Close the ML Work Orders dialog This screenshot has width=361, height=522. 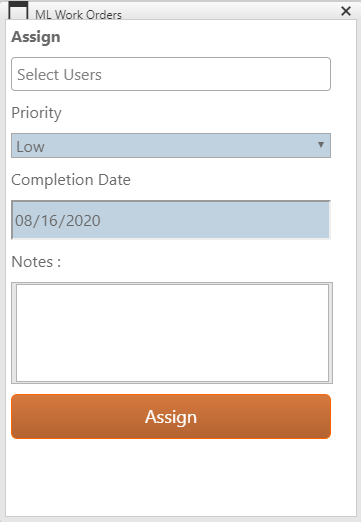[346, 11]
